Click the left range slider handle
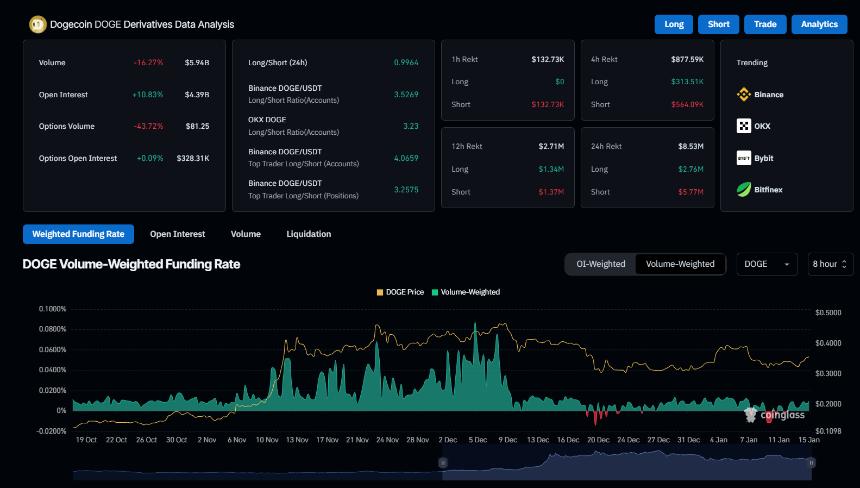 tap(443, 463)
